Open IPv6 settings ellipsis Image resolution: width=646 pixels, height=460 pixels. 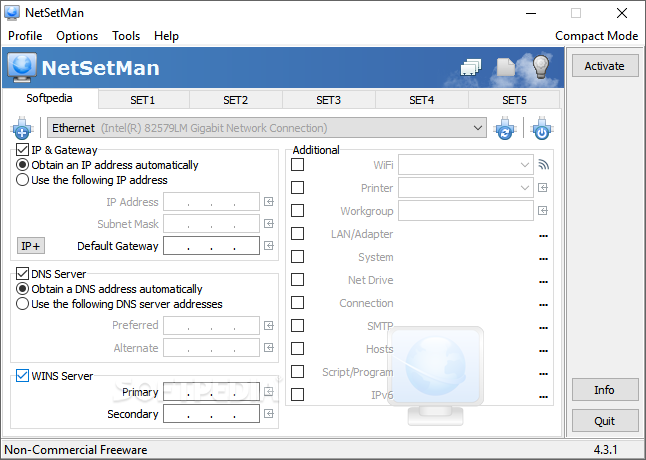[543, 397]
